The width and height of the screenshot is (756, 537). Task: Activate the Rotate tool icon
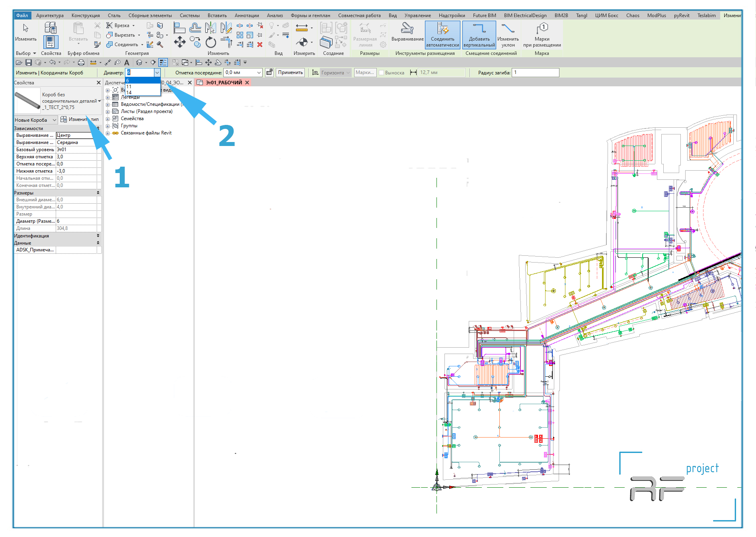pos(210,42)
